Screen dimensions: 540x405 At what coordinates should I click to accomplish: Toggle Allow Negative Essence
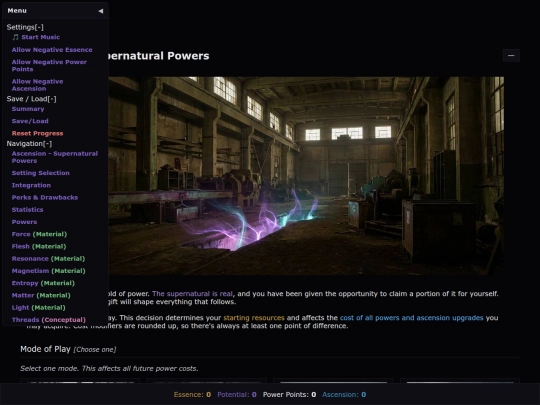pyautogui.click(x=52, y=50)
